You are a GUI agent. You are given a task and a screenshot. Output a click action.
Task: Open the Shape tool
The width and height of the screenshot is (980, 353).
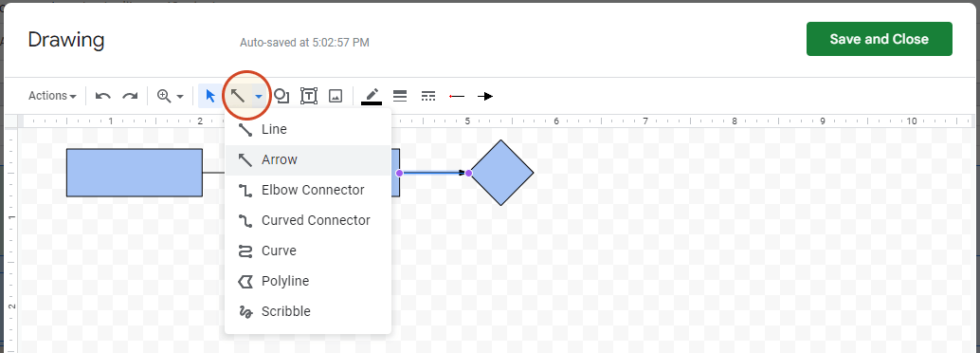coord(281,96)
